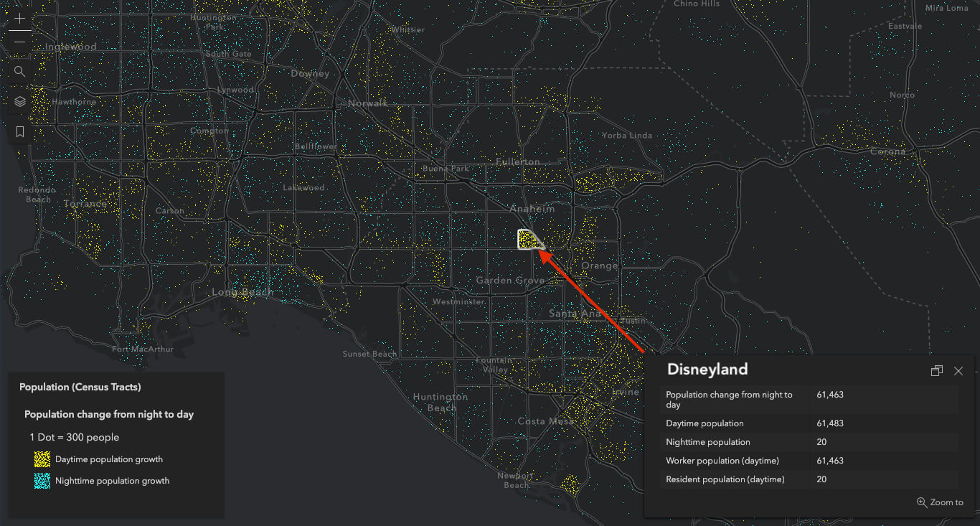Close the Disneyland popup
The image size is (980, 526).
pos(958,371)
